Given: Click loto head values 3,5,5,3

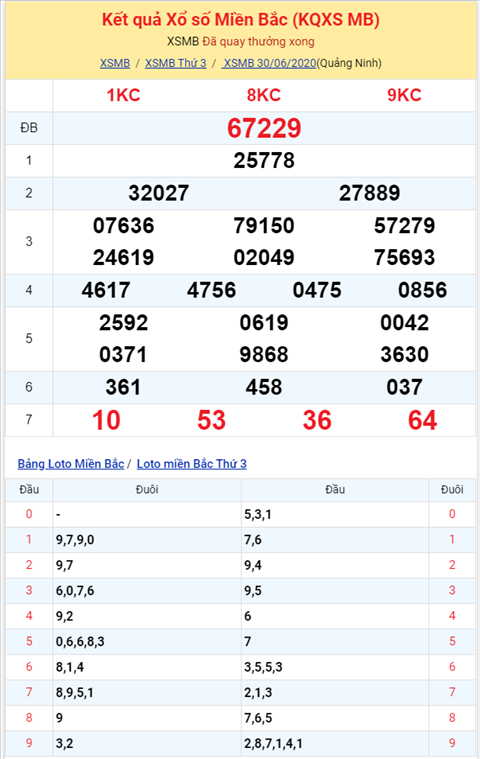Looking at the screenshot, I should point(263,667).
